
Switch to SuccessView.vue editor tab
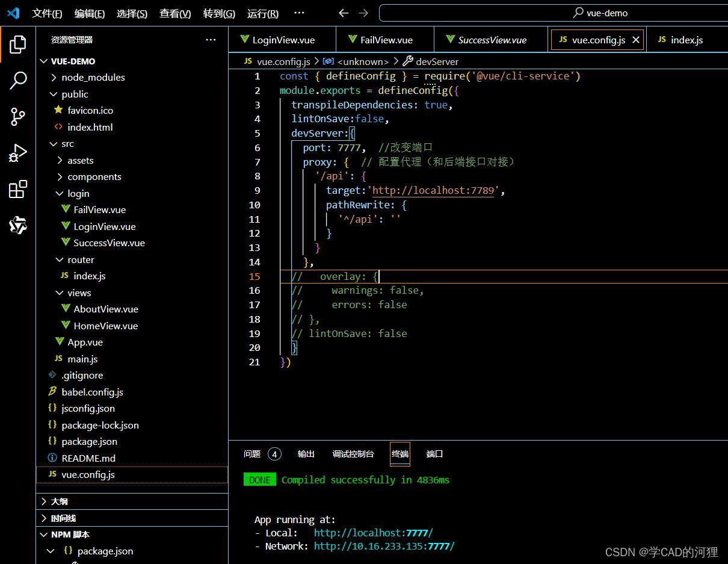coord(491,40)
